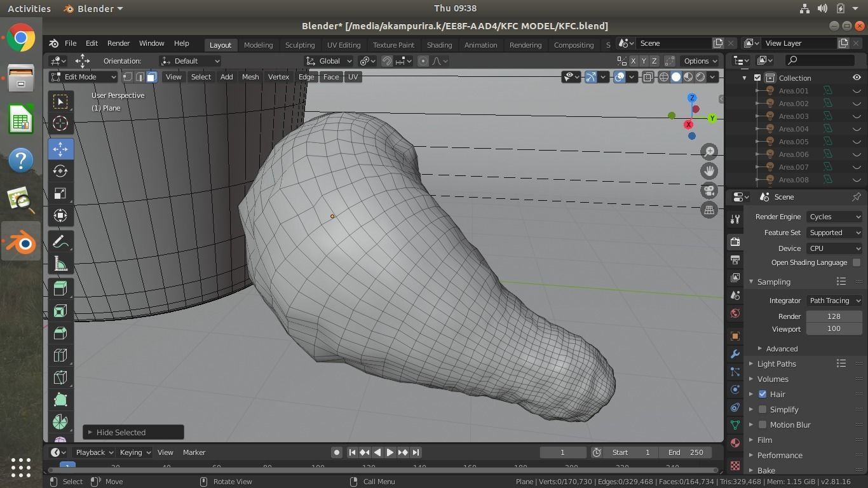Toggle viewport overlays button
Image resolution: width=868 pixels, height=488 pixels.
point(619,77)
